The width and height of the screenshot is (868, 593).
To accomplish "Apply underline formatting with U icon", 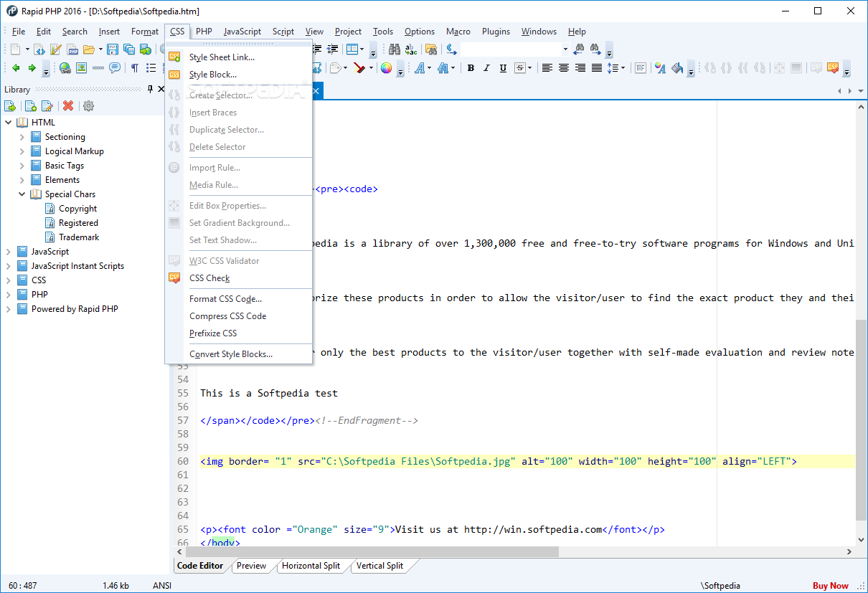I will [x=503, y=68].
